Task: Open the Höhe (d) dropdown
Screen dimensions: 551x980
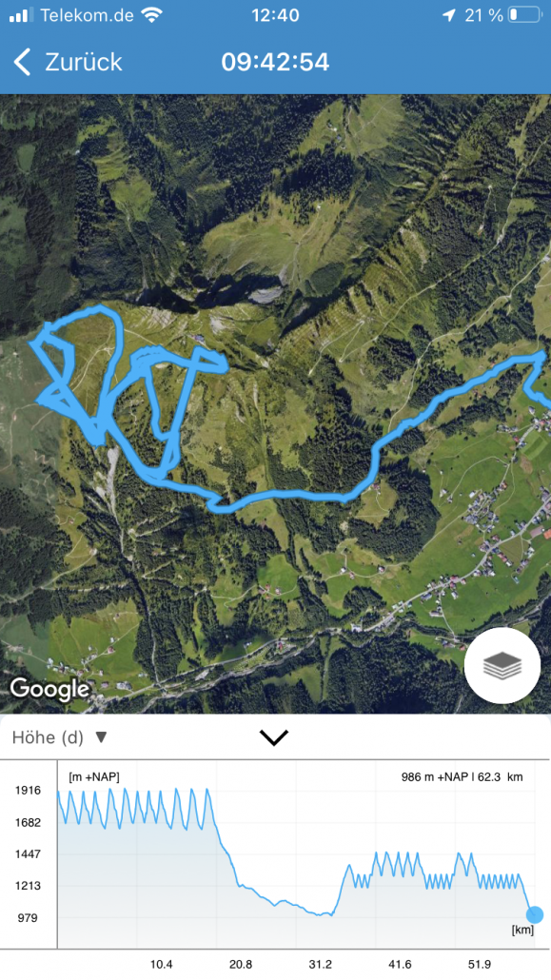Action: pyautogui.click(x=59, y=737)
